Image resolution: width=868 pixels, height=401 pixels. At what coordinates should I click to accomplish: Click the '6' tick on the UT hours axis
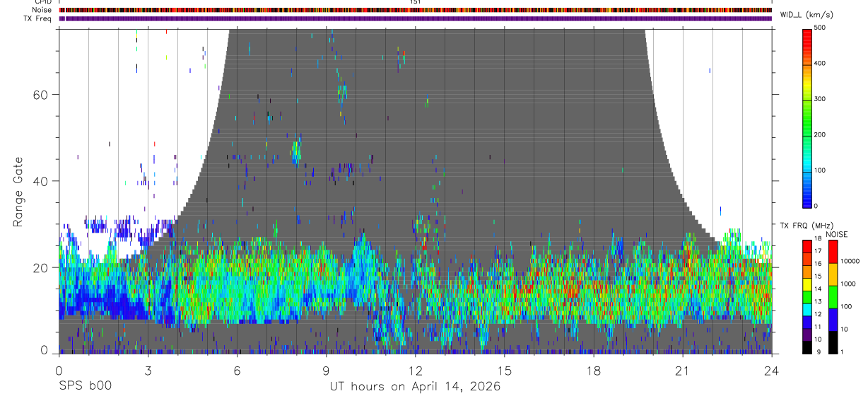pyautogui.click(x=237, y=371)
